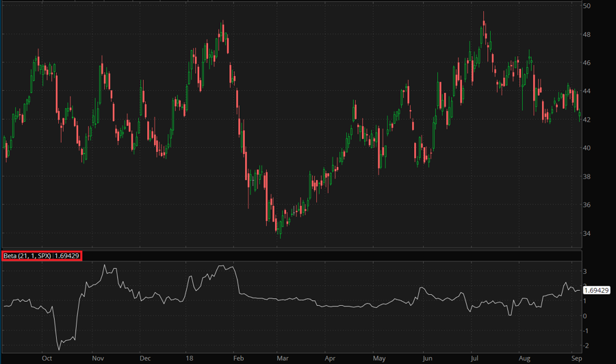The height and width of the screenshot is (364, 616).
Task: Click the Oct label on time axis
Action: tap(47, 358)
